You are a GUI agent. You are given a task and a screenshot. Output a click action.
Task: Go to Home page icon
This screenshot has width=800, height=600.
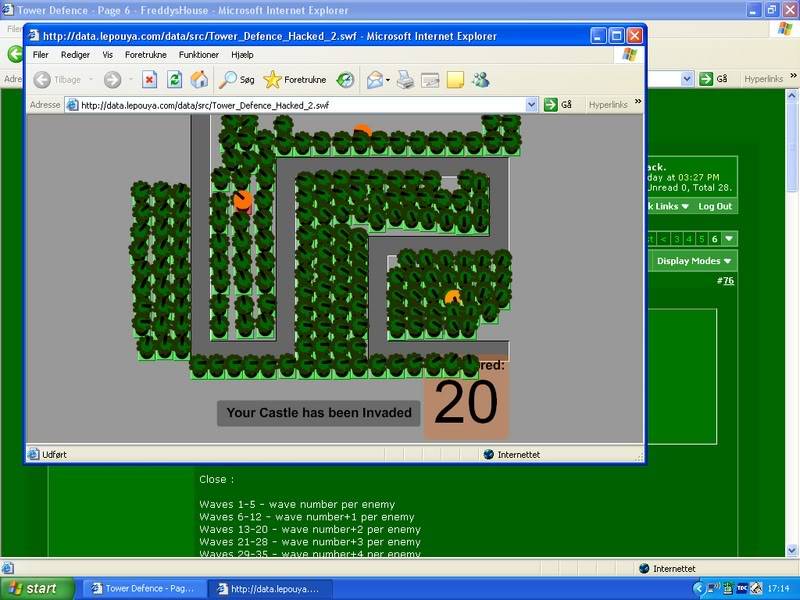click(x=199, y=80)
